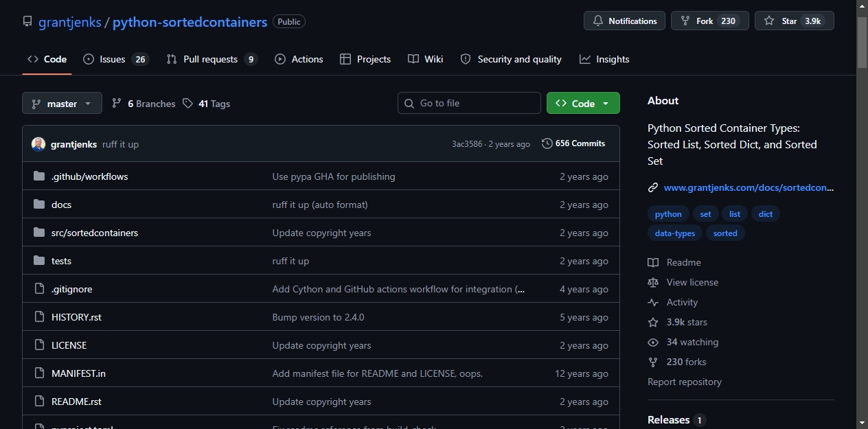The image size is (868, 429).
Task: Click the folder icon next to tests
Action: pos(39,261)
